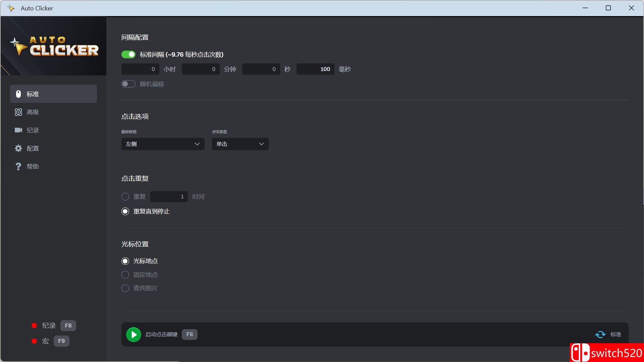
Task: Click the 毫秒 field showing 100
Action: [x=315, y=69]
